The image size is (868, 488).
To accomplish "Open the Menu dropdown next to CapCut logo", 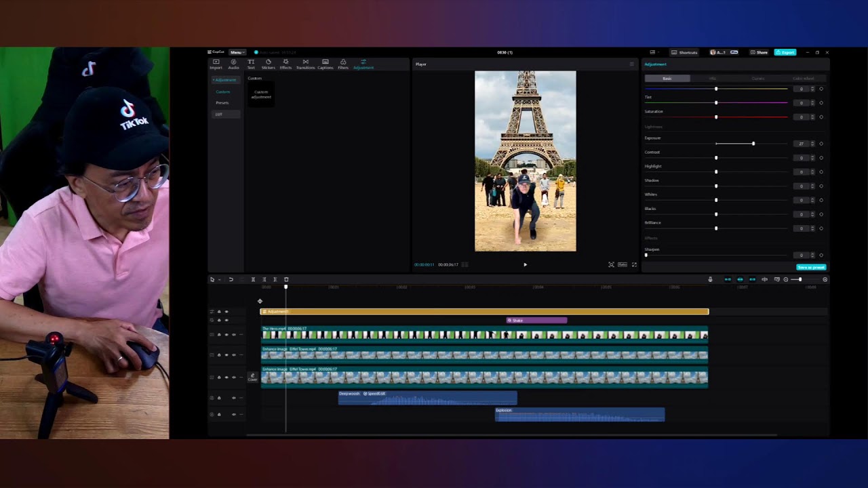I will tap(237, 52).
